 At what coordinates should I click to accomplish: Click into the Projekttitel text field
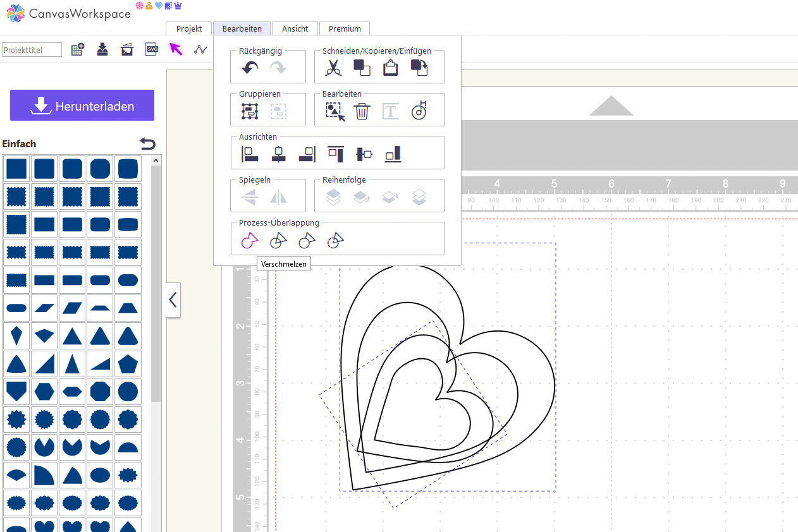coord(32,50)
